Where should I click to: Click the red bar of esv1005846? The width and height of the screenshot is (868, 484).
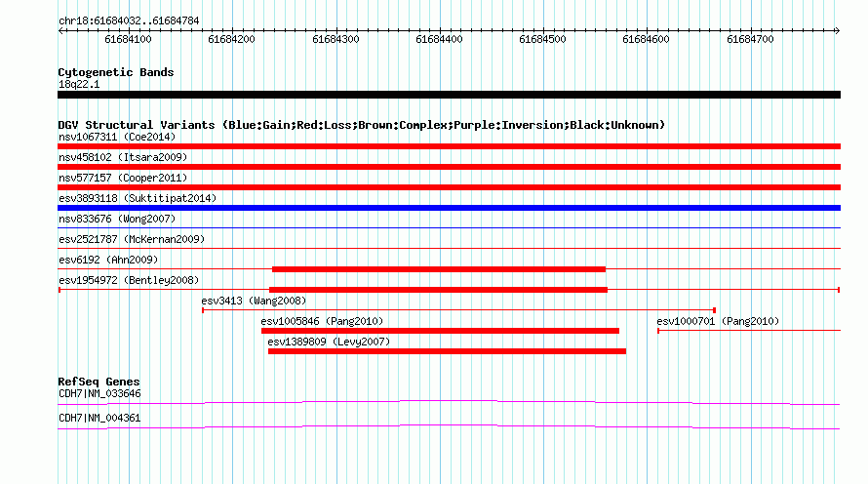pyautogui.click(x=440, y=331)
